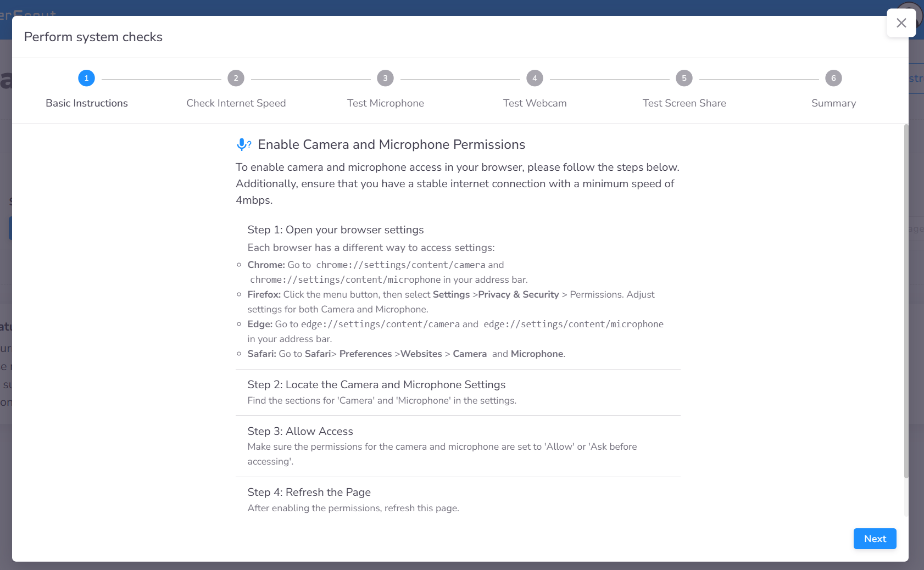Screen dimensions: 924x570
Task: Go to the Summary step
Action: (833, 103)
